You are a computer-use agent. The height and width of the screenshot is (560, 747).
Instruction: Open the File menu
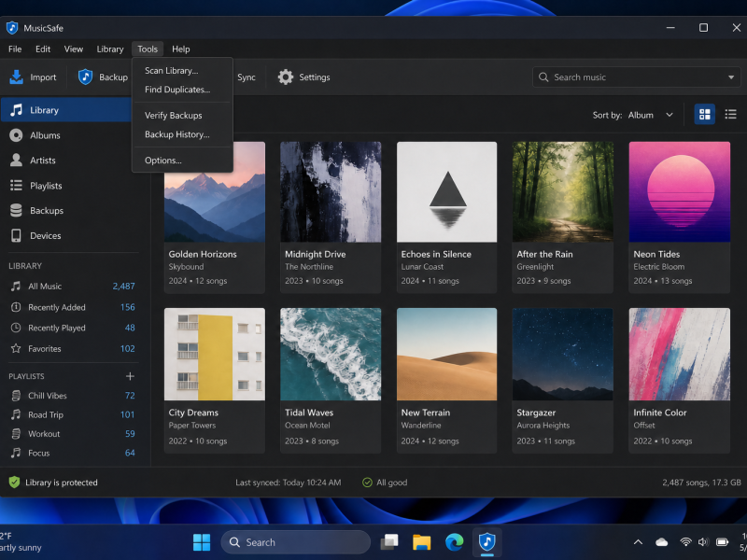[15, 49]
